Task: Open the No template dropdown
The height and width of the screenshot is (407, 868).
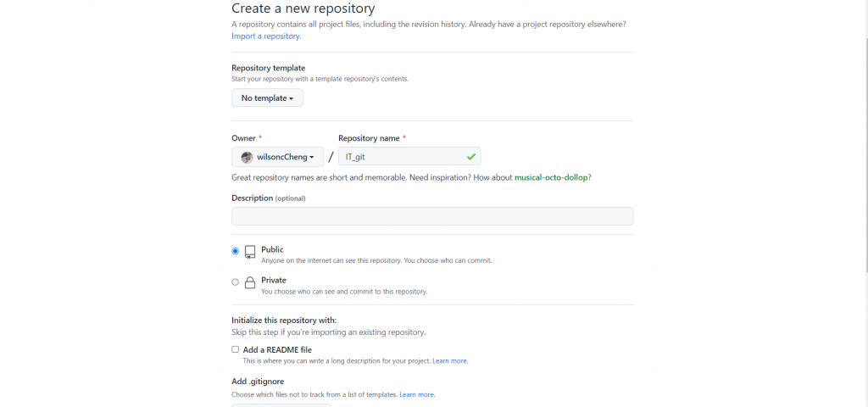Action: coord(267,98)
